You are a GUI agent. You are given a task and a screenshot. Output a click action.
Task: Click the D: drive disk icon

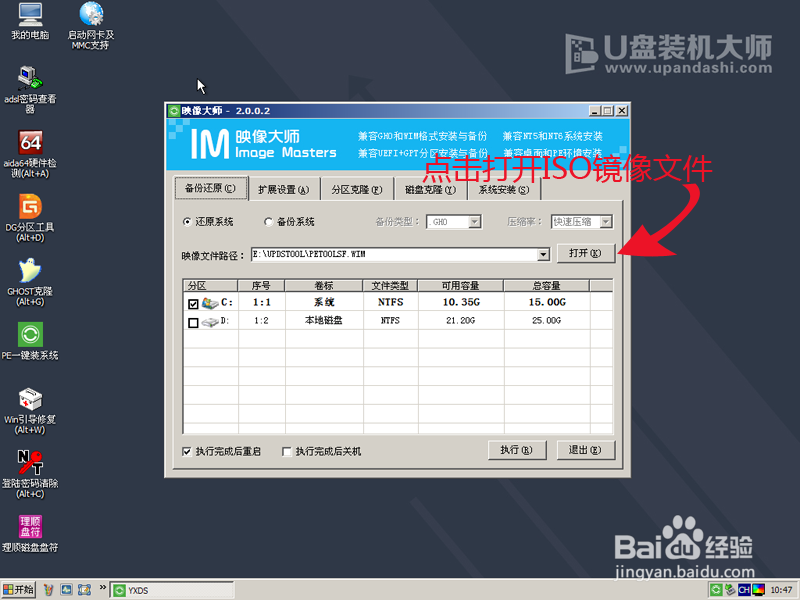210,322
